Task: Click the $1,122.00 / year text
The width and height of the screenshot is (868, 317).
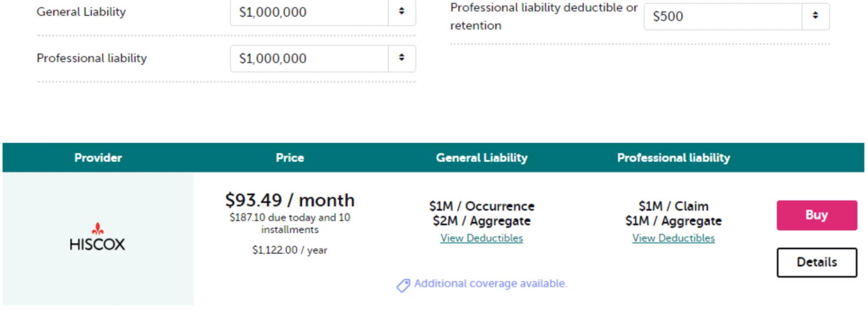Action: pyautogui.click(x=290, y=250)
